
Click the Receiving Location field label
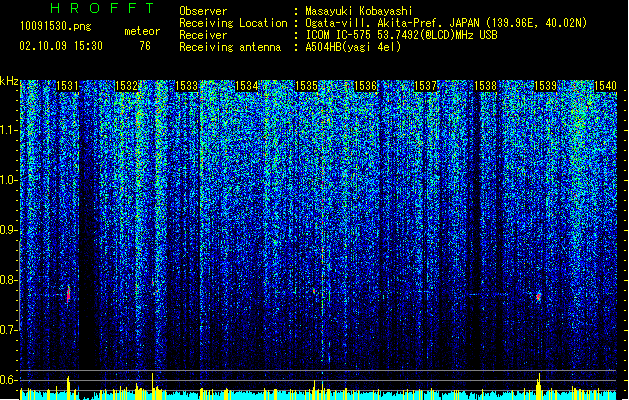[233, 23]
